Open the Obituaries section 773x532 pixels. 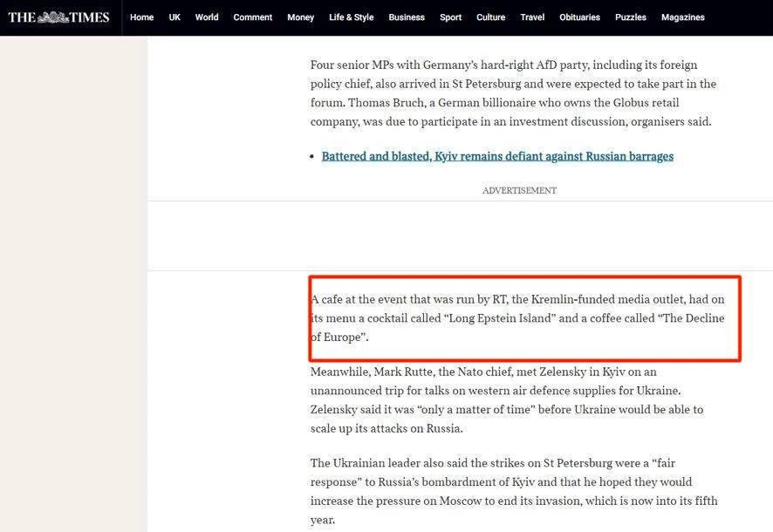tap(579, 17)
